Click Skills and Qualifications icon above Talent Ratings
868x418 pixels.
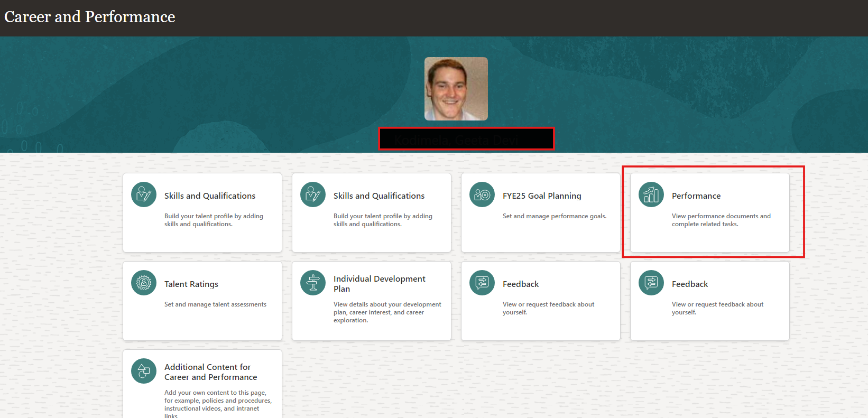pyautogui.click(x=144, y=194)
